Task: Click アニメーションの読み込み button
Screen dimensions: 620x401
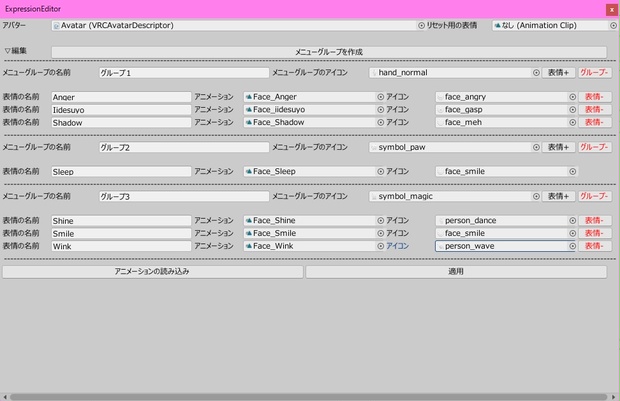Action: tap(153, 272)
